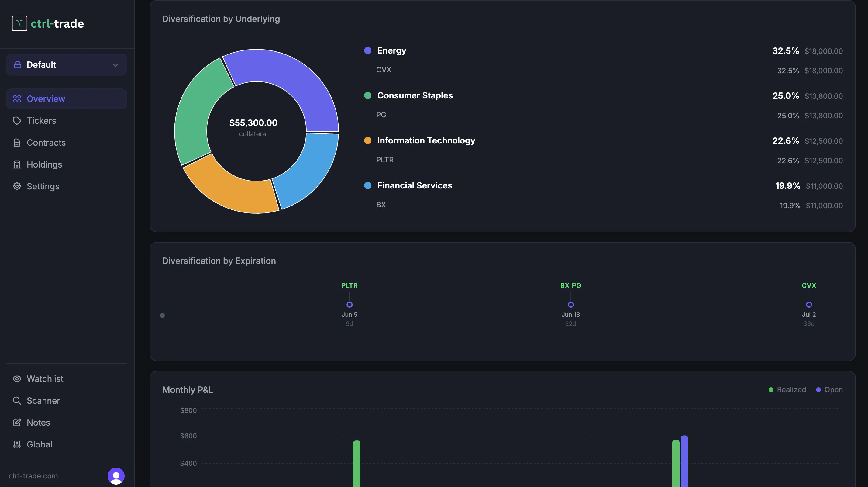
Task: Click the bold 19.9% Financial Services percentage
Action: click(x=788, y=186)
